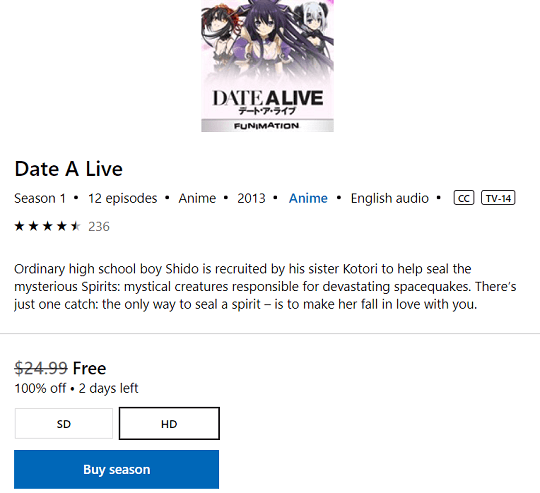Click the 12 episodes text

123,198
